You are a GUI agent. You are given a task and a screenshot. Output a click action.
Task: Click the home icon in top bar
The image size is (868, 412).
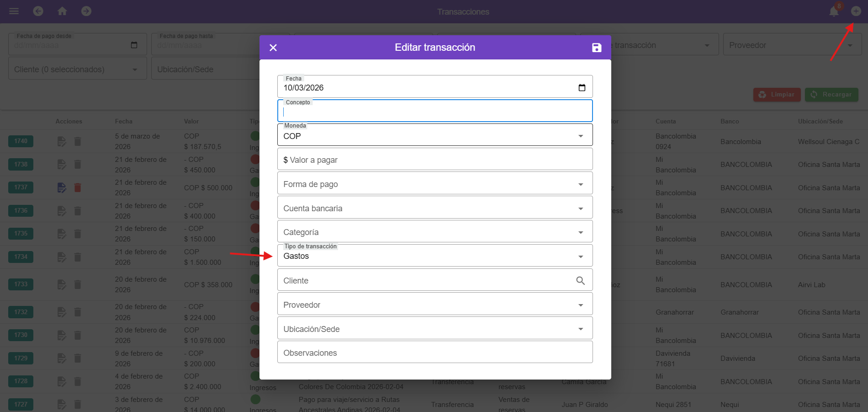[x=62, y=11]
